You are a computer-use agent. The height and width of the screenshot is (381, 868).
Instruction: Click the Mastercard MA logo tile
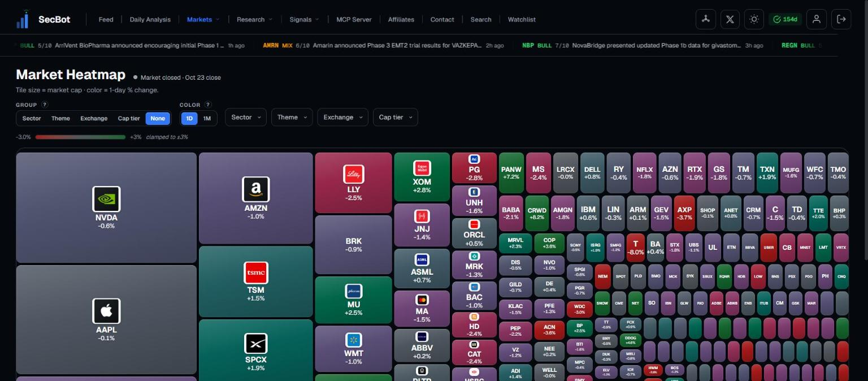pos(422,300)
